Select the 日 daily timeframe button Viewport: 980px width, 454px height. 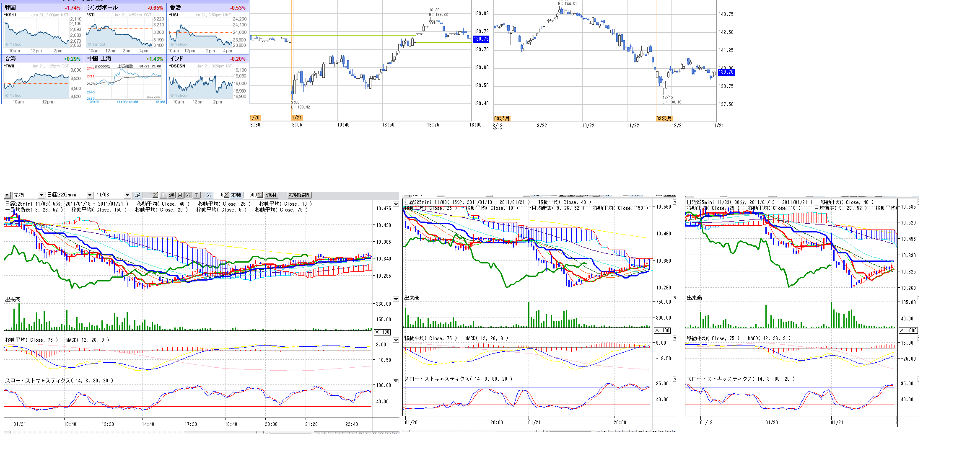[x=163, y=195]
